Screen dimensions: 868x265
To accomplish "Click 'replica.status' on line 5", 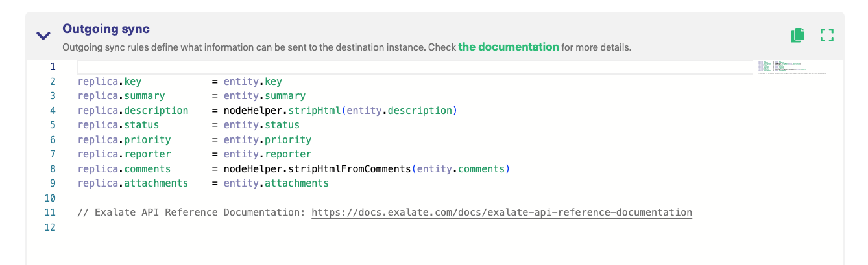I will tap(118, 125).
